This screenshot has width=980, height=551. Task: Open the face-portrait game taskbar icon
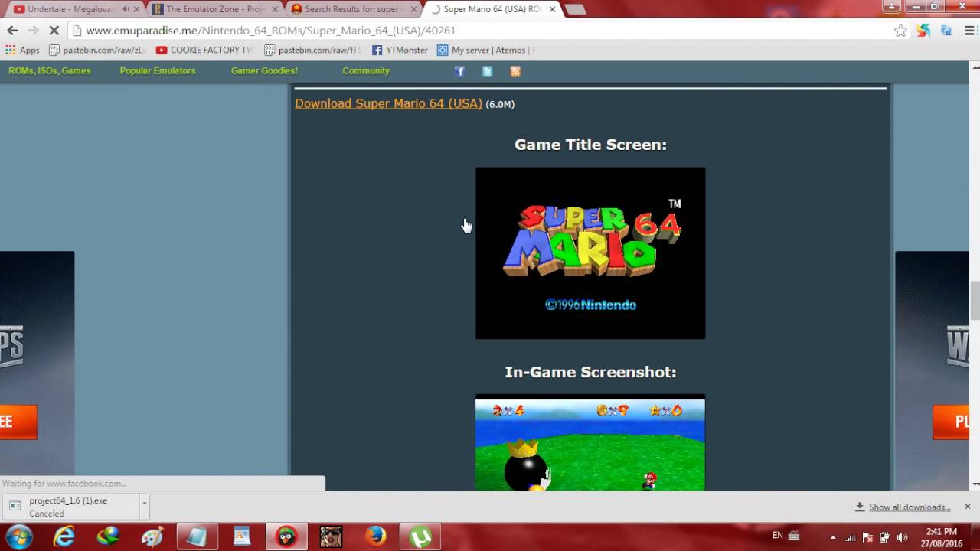331,536
